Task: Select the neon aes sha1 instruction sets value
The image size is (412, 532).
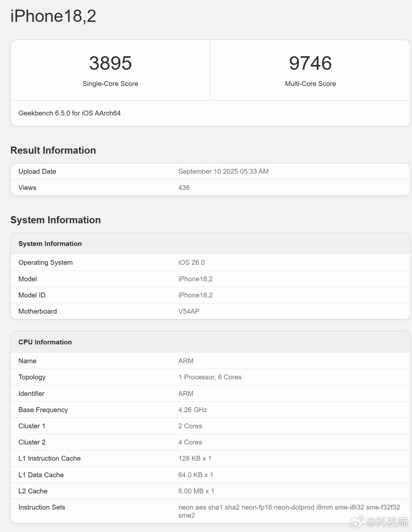Action: [289, 511]
